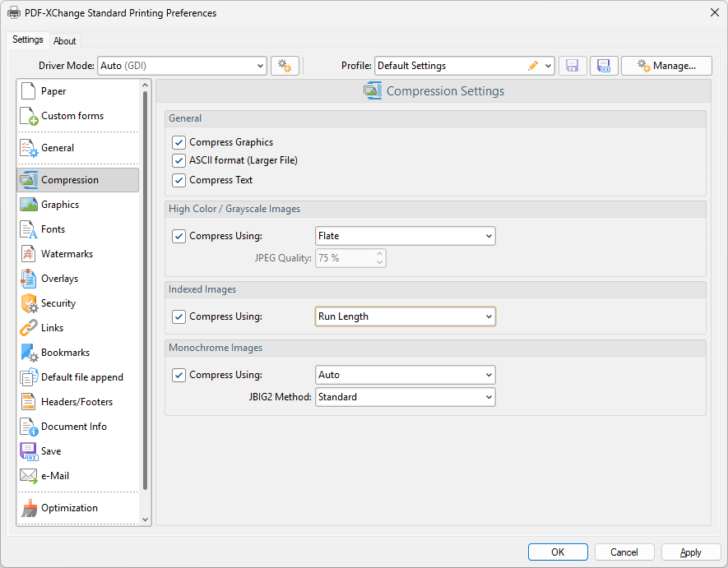The image size is (728, 568).
Task: Switch to the About tab
Action: tap(65, 41)
